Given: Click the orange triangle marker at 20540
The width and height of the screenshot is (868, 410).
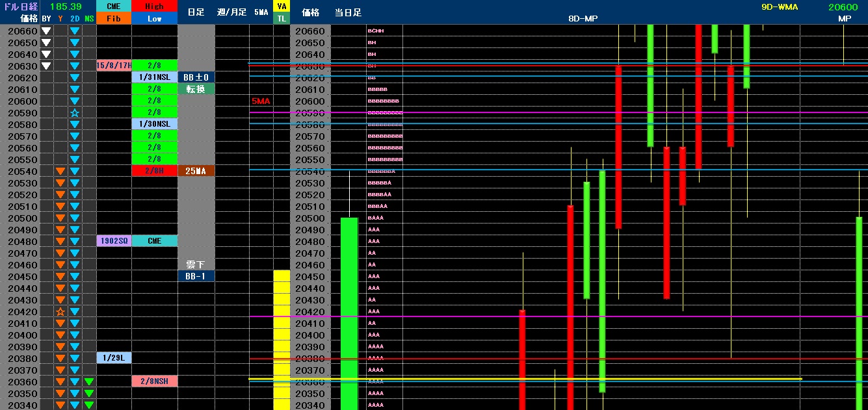Looking at the screenshot, I should (60, 172).
